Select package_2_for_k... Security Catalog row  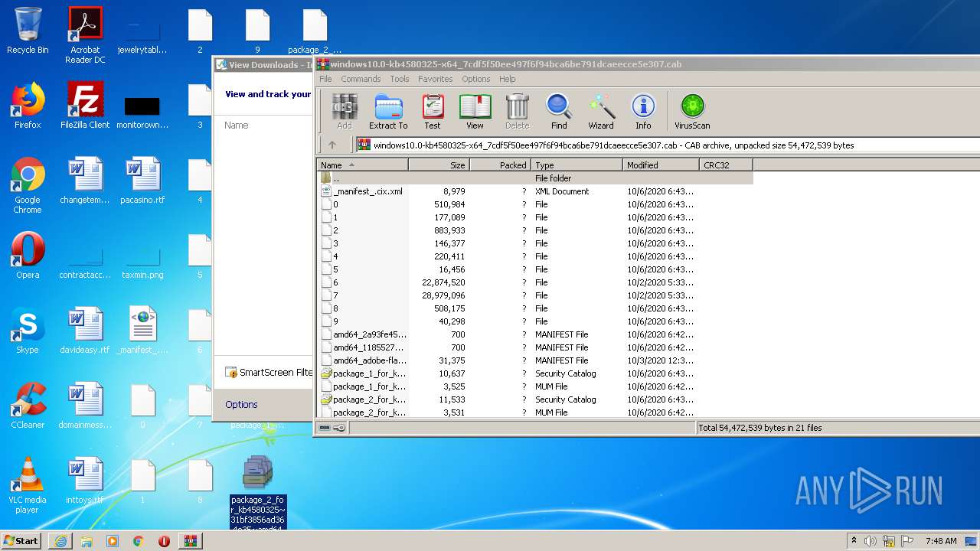point(534,399)
